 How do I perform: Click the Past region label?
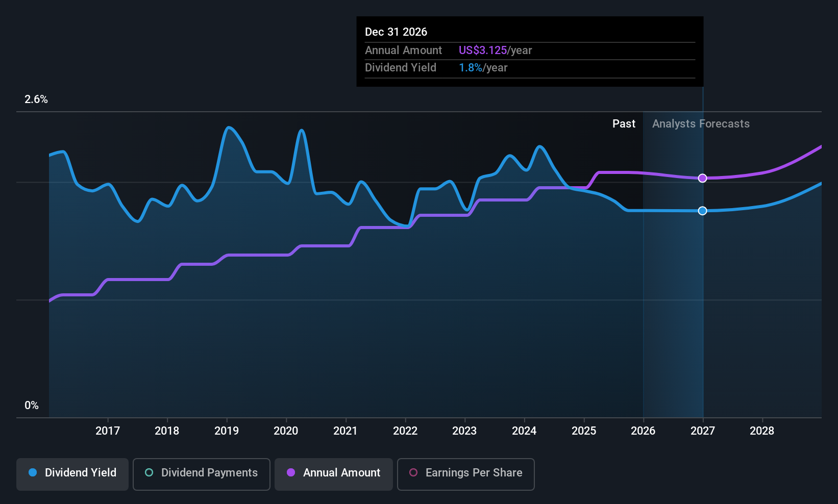[x=624, y=123]
